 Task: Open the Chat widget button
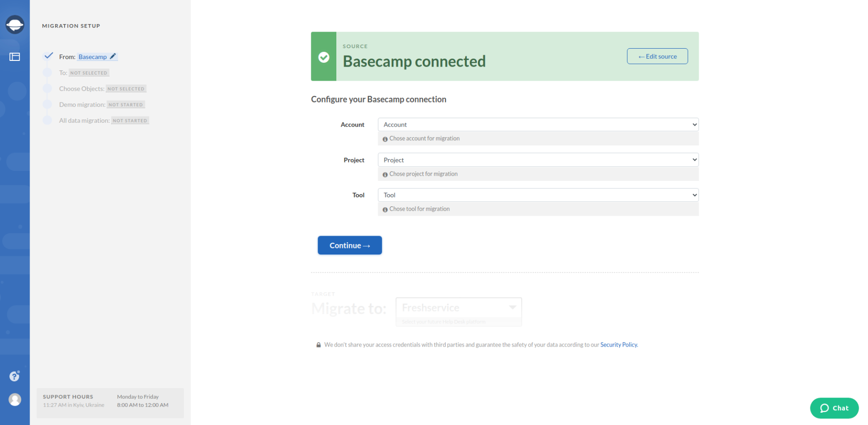(x=834, y=408)
